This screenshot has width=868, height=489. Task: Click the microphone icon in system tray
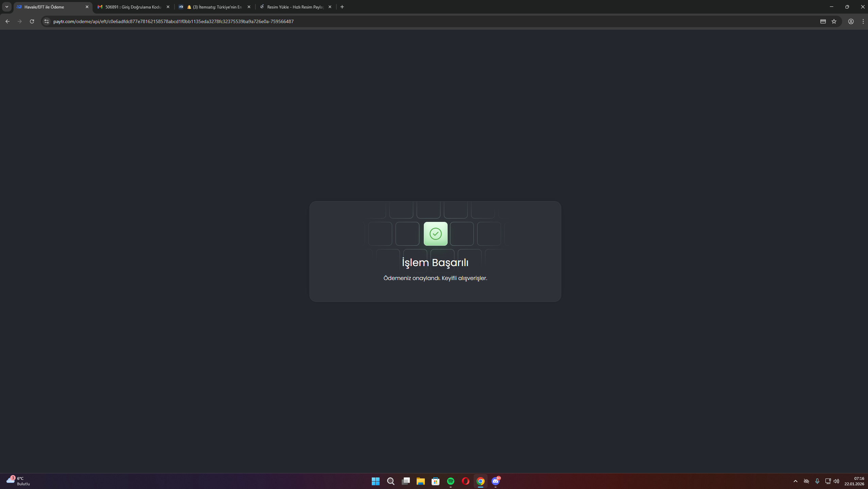coord(817,481)
